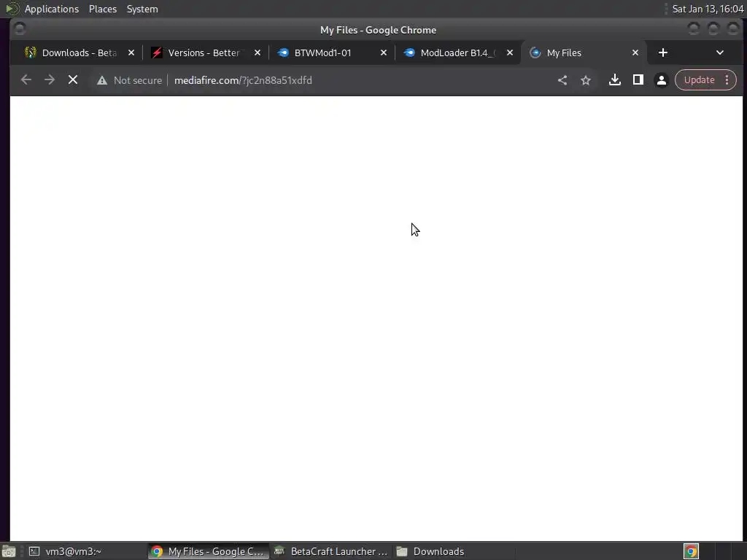Click the date and time clock

[708, 9]
